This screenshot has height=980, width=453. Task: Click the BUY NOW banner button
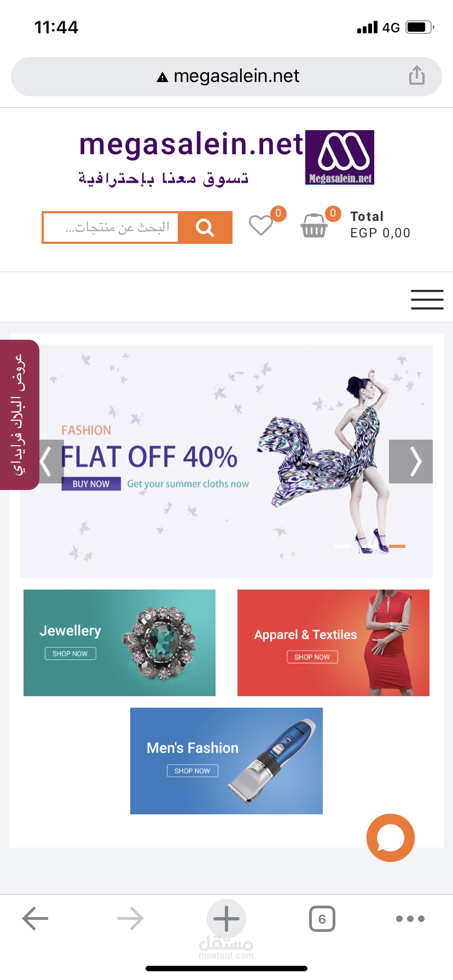[91, 484]
